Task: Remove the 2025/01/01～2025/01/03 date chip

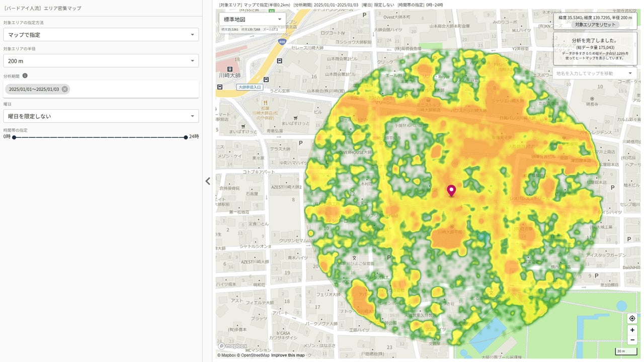Action: click(65, 89)
